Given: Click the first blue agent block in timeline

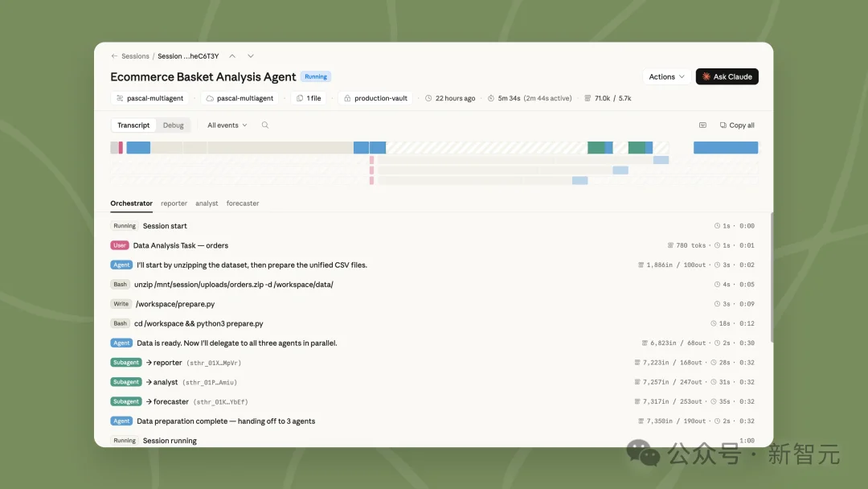Looking at the screenshot, I should [138, 147].
